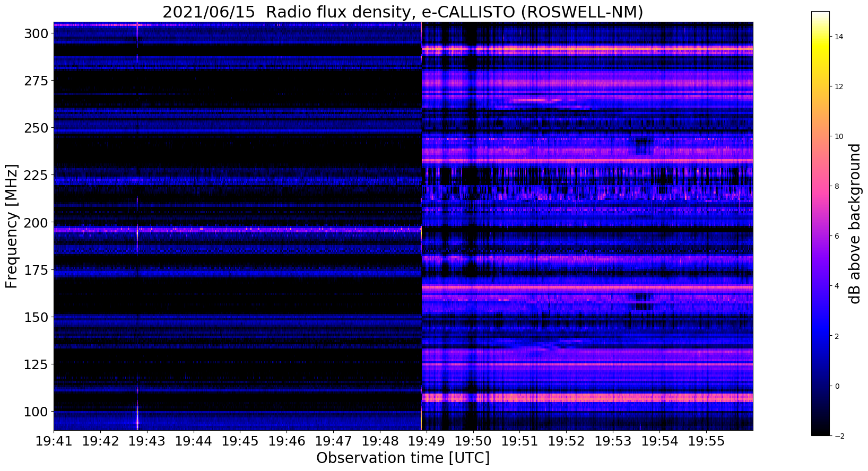The image size is (868, 471).
Task: Click the colorbar tick label 0
Action: click(837, 386)
